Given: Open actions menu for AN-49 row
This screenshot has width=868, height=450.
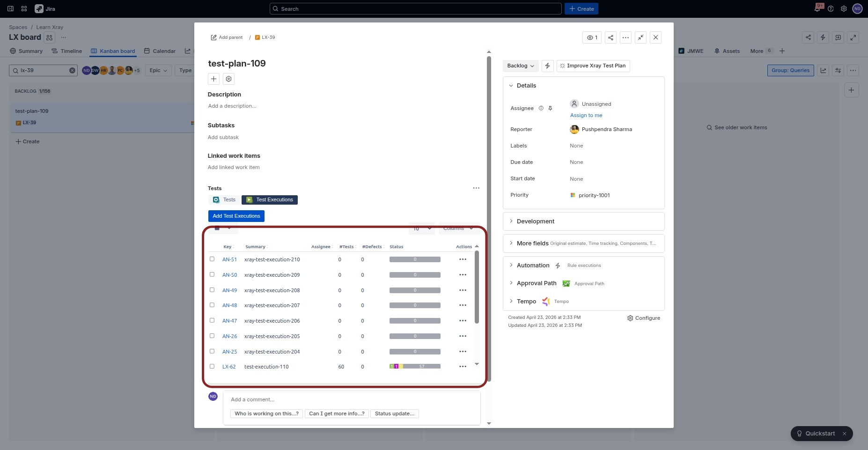Looking at the screenshot, I should 463,290.
